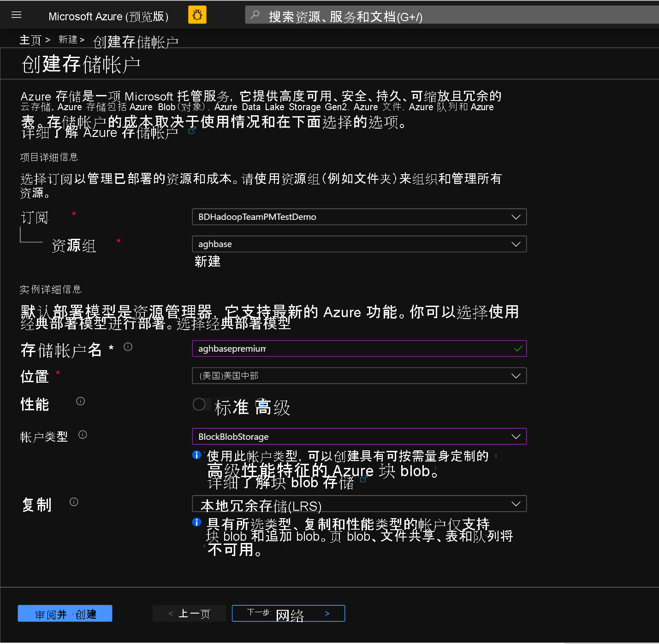Click info icon next to 性能
The image size is (659, 644).
pos(81,401)
